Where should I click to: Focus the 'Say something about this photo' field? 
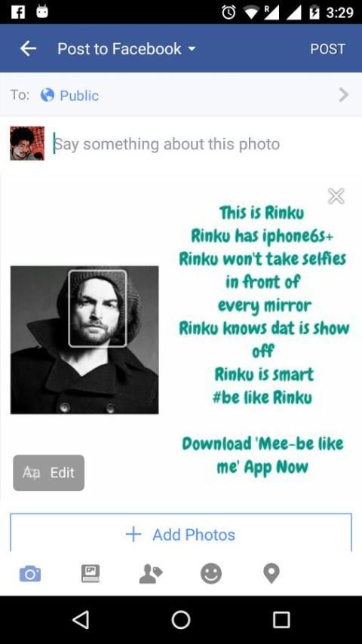tap(201, 144)
